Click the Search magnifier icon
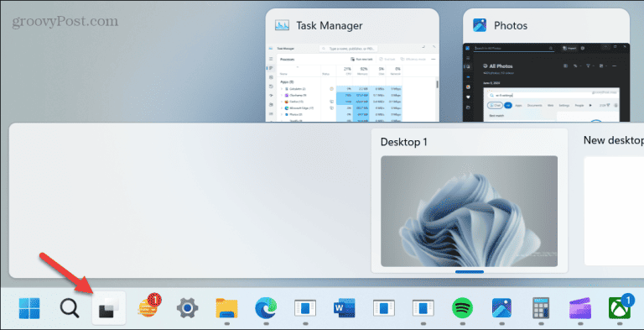 click(70, 308)
